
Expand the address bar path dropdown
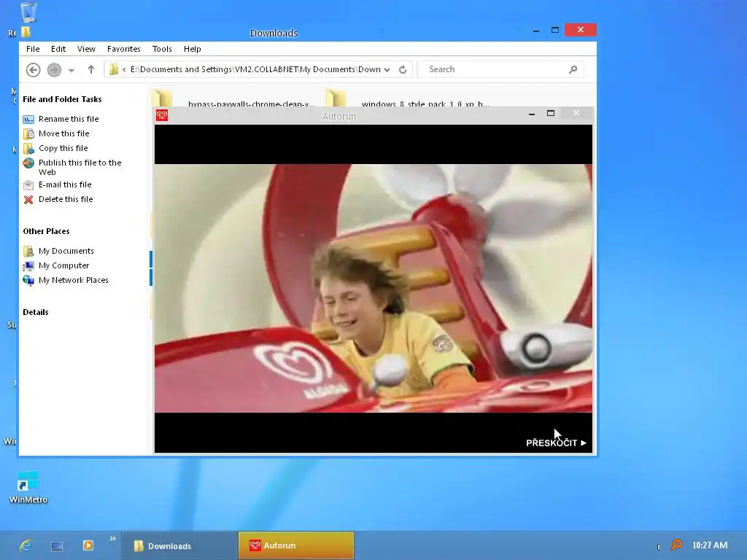[x=387, y=70]
